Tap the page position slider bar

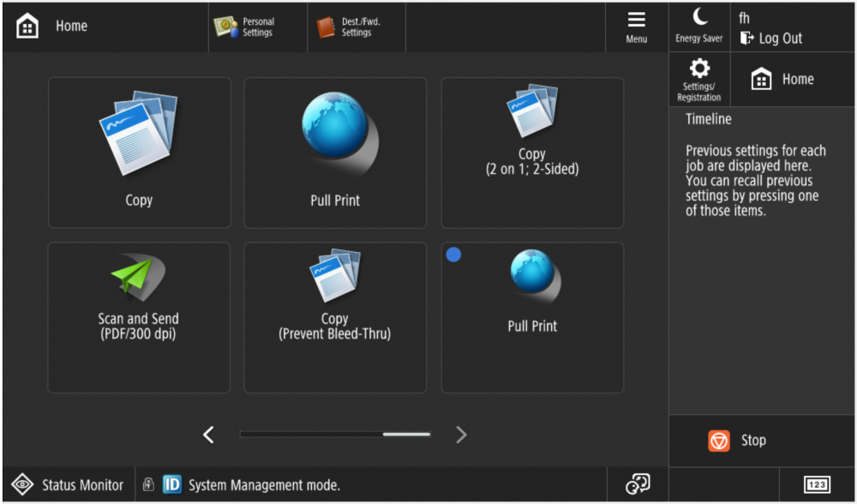click(x=334, y=435)
